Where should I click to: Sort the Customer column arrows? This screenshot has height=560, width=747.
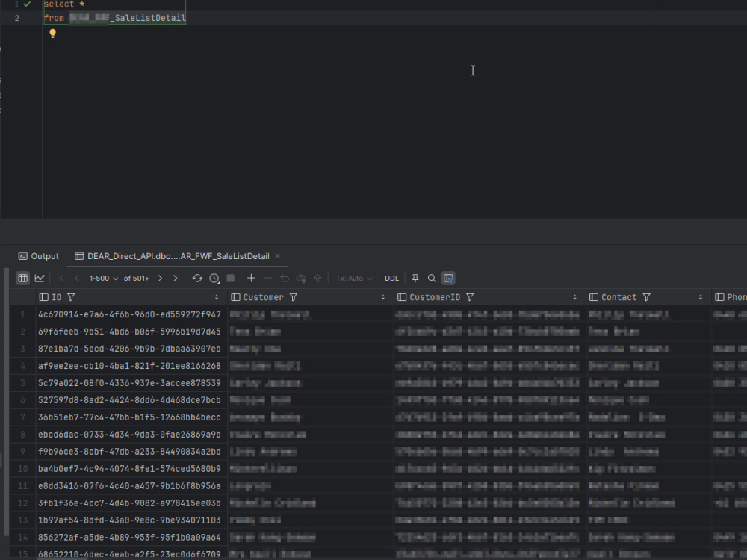pyautogui.click(x=382, y=297)
